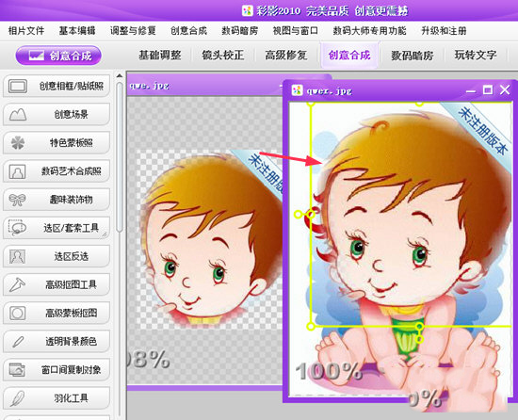The height and width of the screenshot is (420, 518).
Task: Select the 高级抠图工具 cutout tool
Action: pyautogui.click(x=57, y=284)
